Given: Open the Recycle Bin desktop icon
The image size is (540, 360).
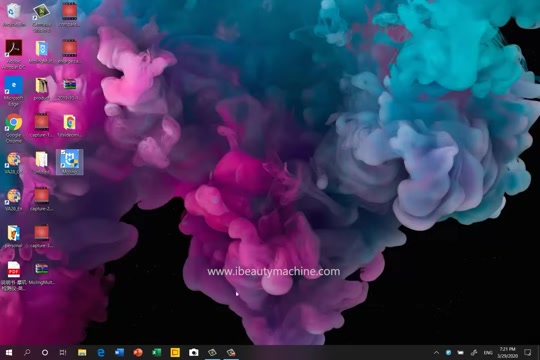Looking at the screenshot, I should [13, 16].
